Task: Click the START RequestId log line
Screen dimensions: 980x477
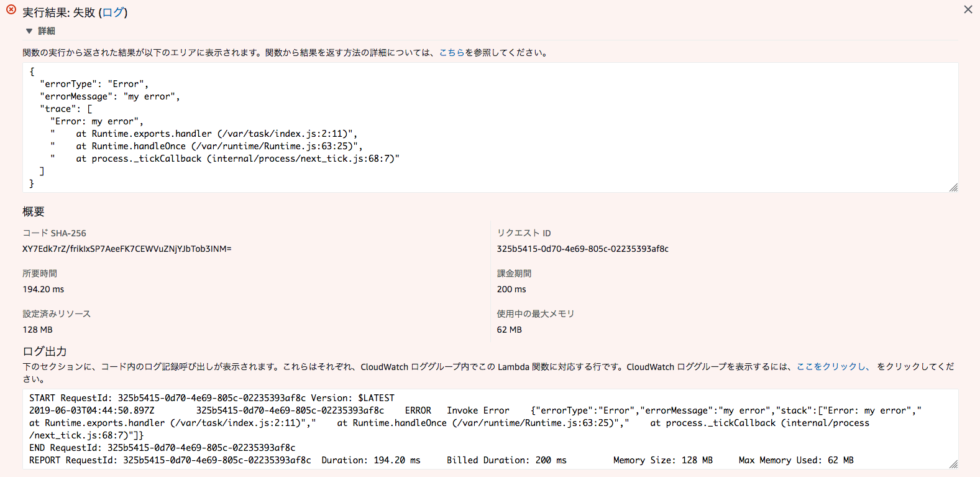Action: (x=212, y=398)
